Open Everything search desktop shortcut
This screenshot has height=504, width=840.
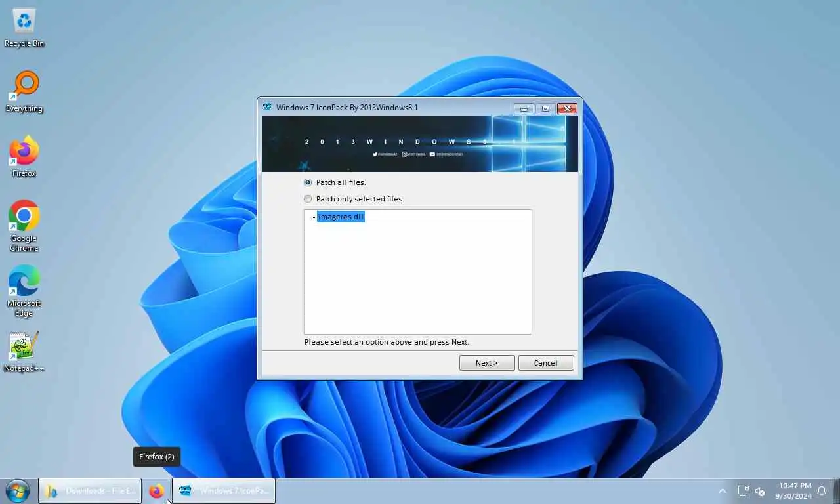click(x=24, y=92)
